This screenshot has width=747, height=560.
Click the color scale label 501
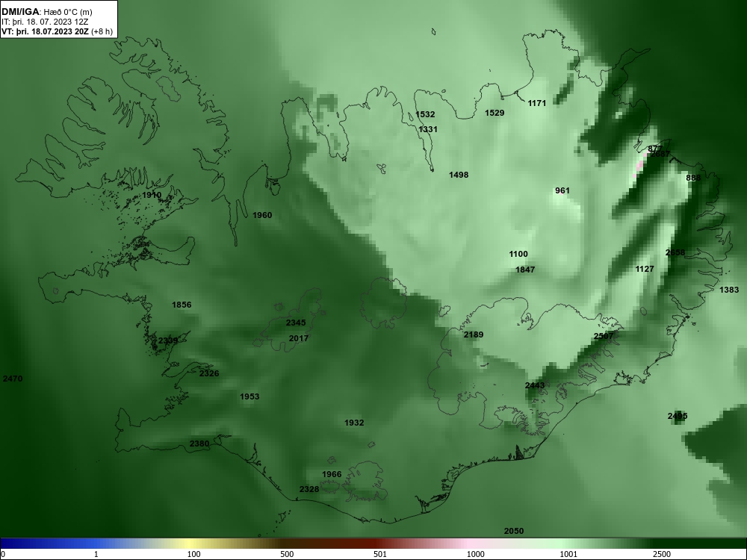[380, 554]
